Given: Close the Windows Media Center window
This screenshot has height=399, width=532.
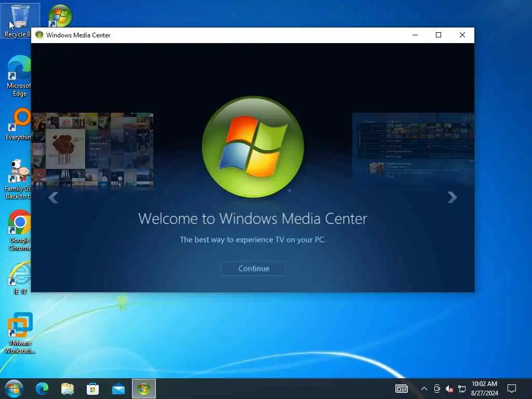Looking at the screenshot, I should point(462,35).
